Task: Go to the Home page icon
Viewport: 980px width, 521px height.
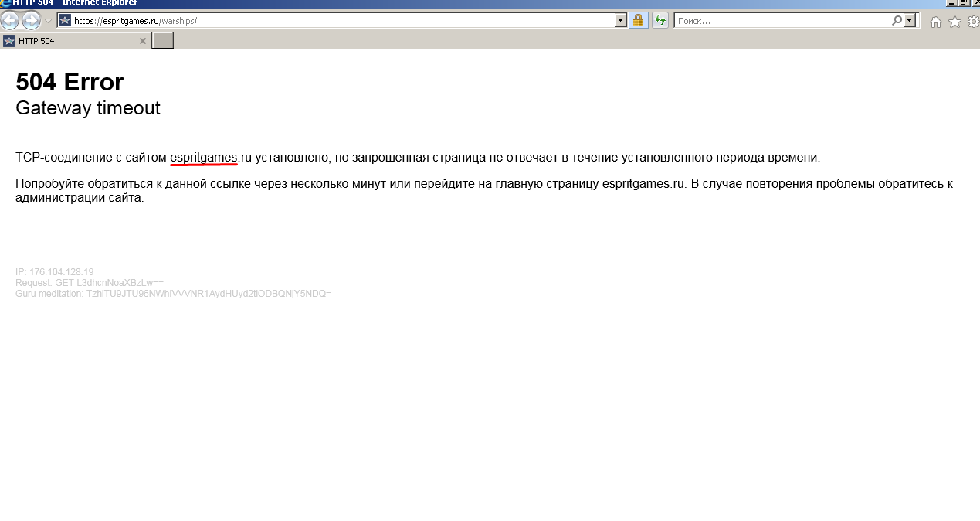Action: click(936, 22)
